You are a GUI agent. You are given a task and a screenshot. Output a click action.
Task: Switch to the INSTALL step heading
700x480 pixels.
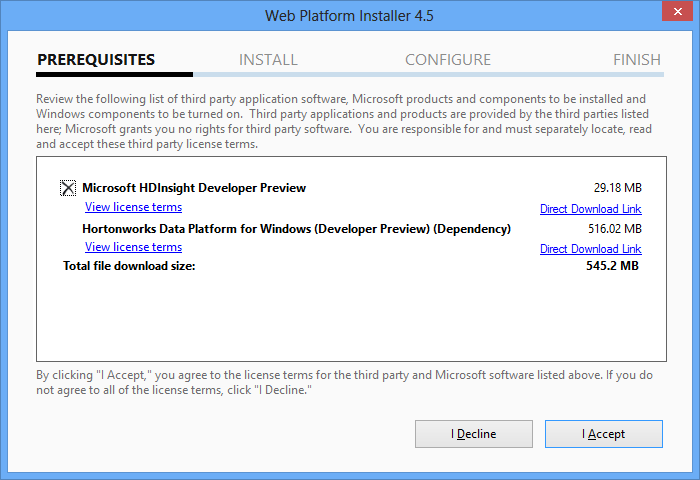tap(268, 59)
